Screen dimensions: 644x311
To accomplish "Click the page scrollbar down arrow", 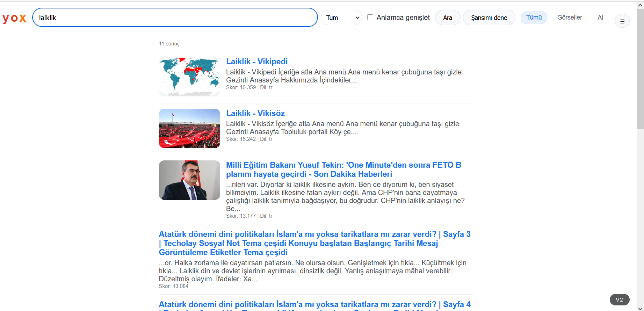I will pos(640,308).
